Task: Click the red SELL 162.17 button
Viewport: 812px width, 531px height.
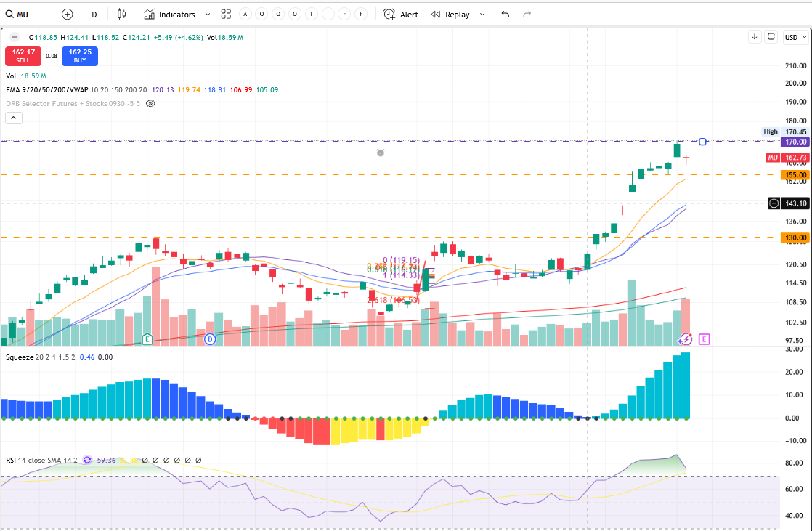Action: click(23, 56)
